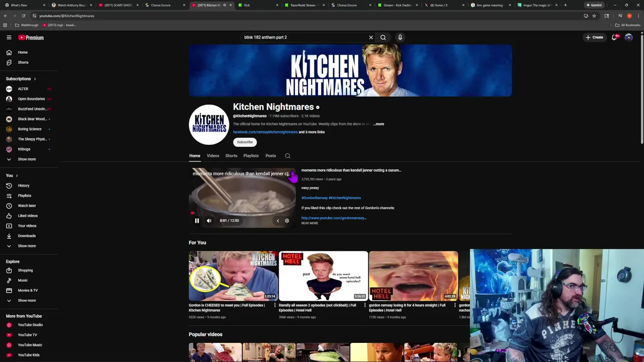Open the account avatar menu
This screenshot has width=644, height=362.
(628, 37)
